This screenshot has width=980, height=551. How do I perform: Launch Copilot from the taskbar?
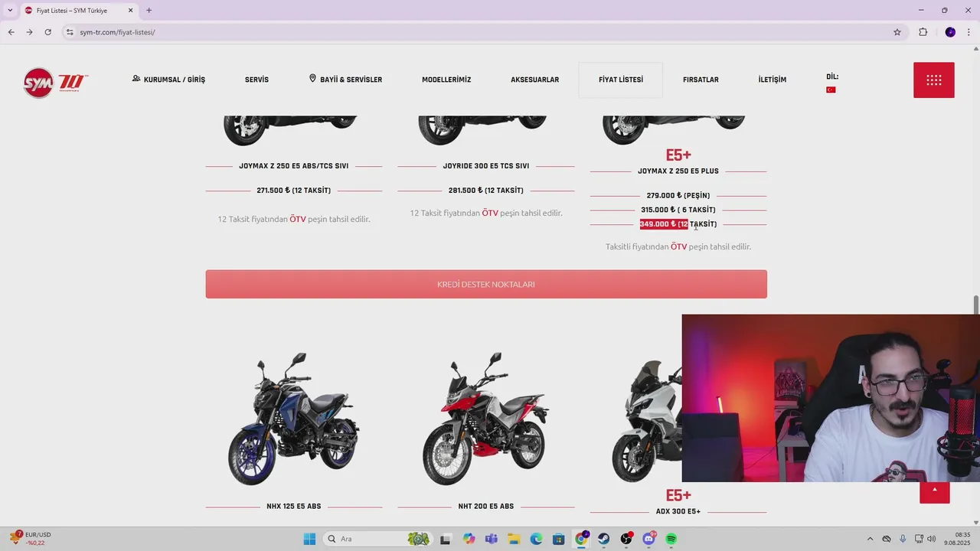(469, 539)
